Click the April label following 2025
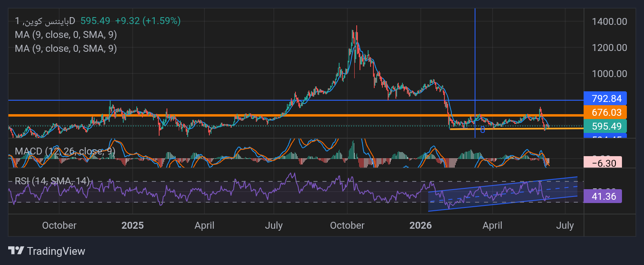644x265 pixels. (204, 225)
